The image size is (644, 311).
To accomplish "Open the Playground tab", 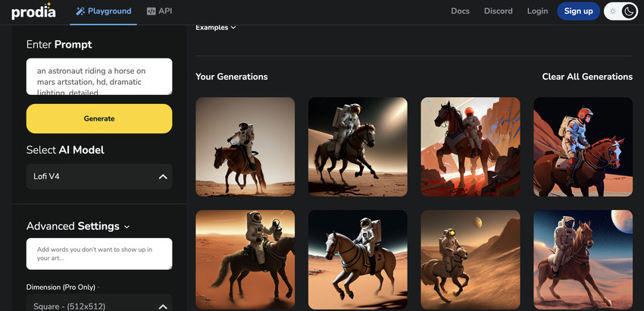I will click(104, 11).
